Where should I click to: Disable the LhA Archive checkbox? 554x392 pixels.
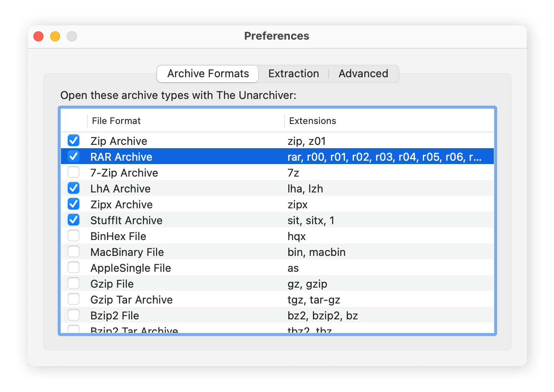point(74,188)
